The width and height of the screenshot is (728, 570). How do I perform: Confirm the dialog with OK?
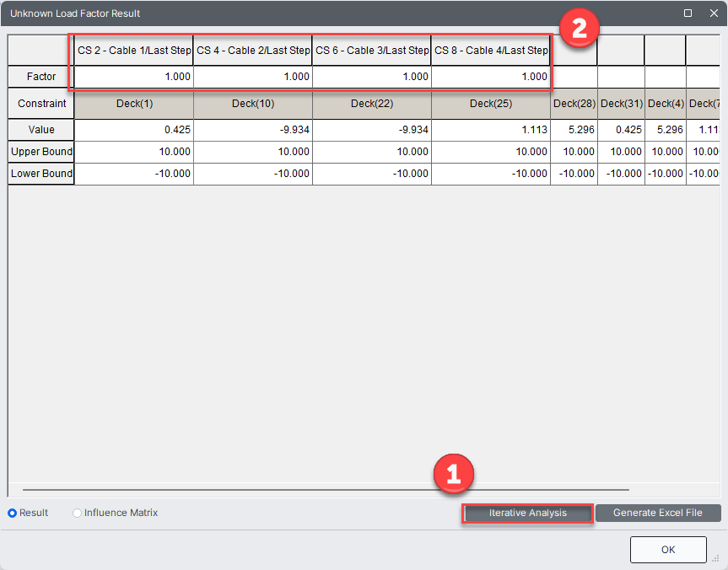click(x=668, y=550)
